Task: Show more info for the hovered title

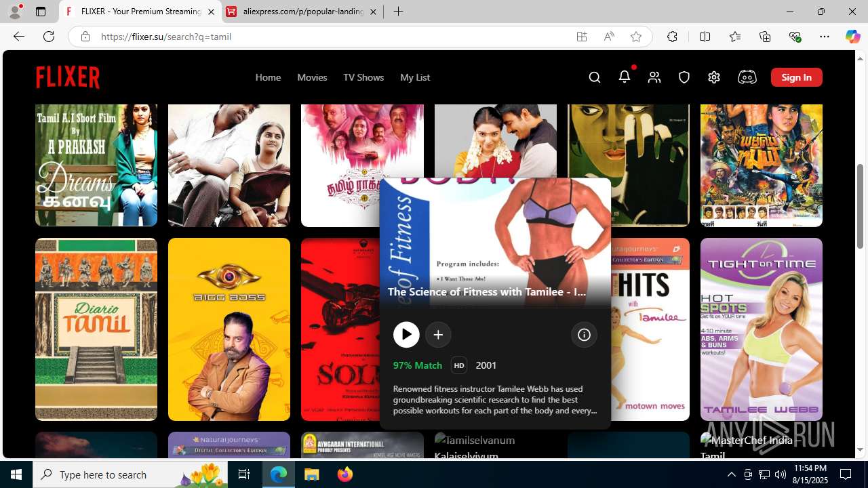Action: click(x=584, y=334)
